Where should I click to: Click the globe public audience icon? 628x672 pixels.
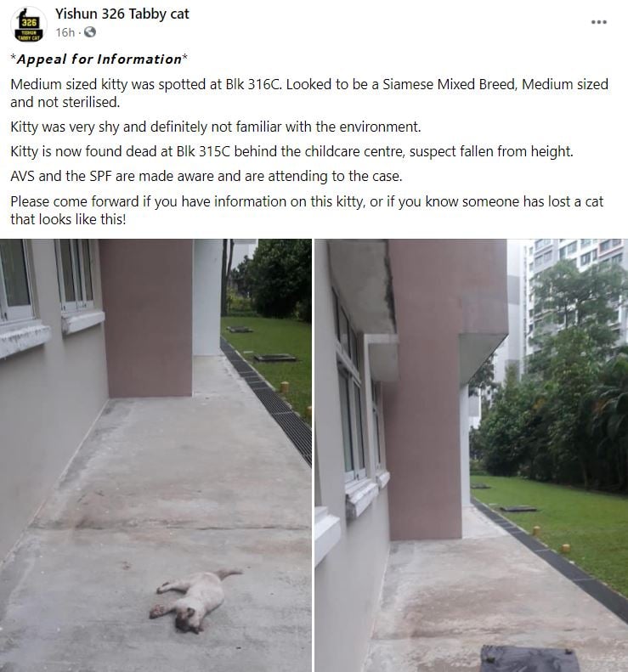pos(89,32)
